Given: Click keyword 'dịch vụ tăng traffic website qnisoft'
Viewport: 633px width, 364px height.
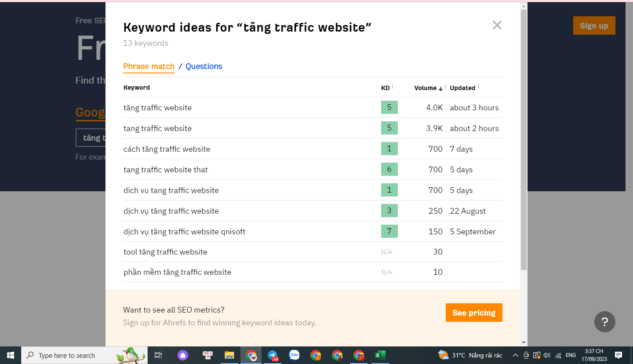Looking at the screenshot, I should pyautogui.click(x=184, y=232).
